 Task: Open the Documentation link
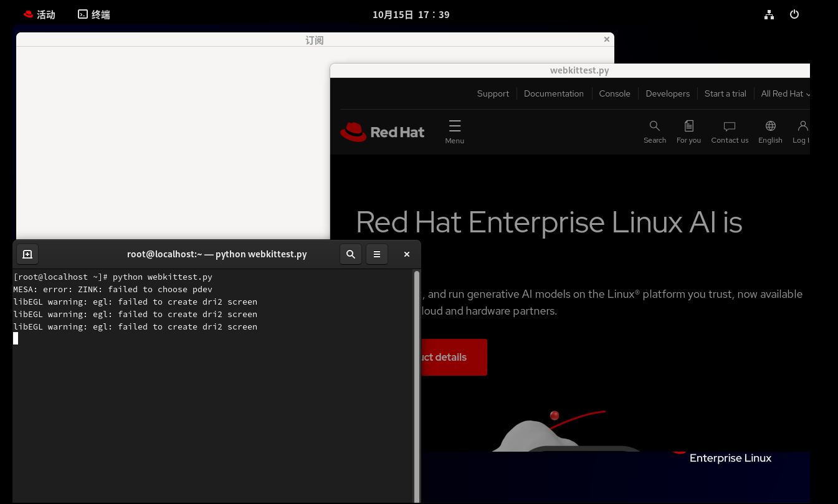point(554,93)
